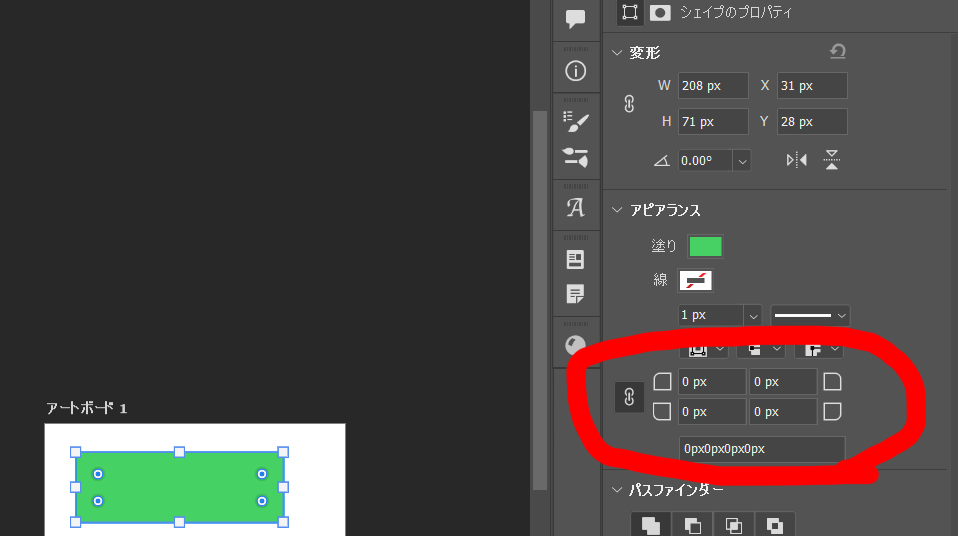Screen dimensions: 958x536
Task: Subtract front shape Pathfinder button
Action: pyautogui.click(x=692, y=526)
